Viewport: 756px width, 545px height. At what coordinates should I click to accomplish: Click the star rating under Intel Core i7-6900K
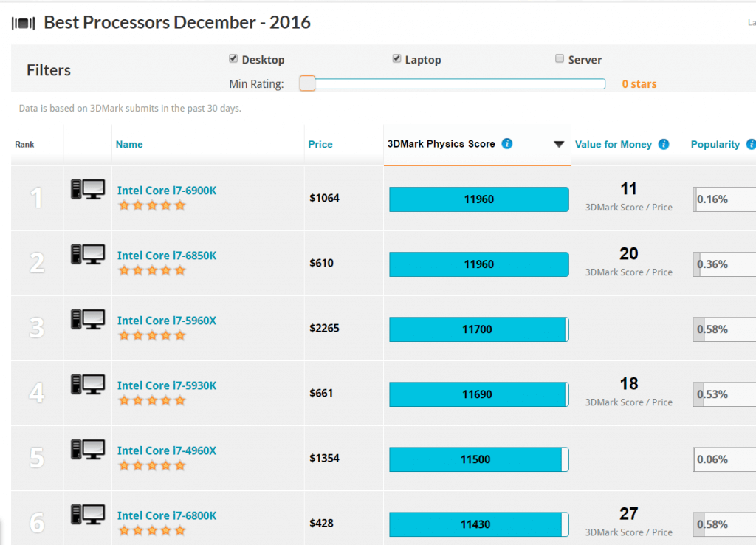pyautogui.click(x=152, y=206)
